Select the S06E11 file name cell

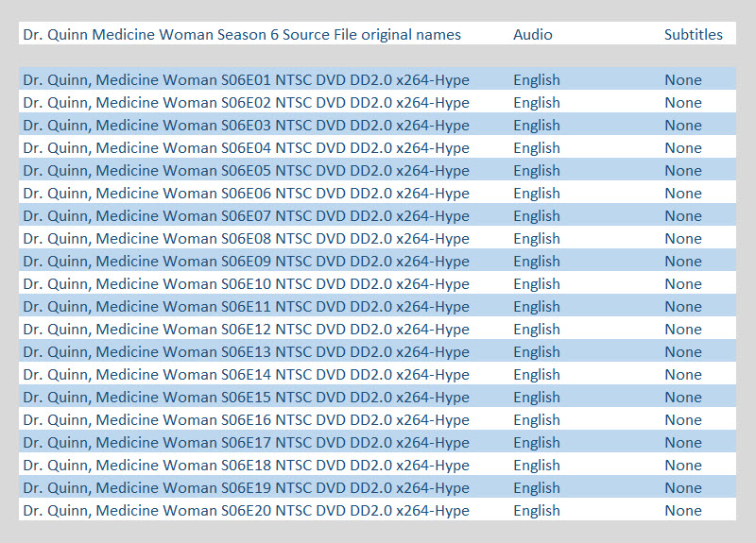[x=246, y=306]
